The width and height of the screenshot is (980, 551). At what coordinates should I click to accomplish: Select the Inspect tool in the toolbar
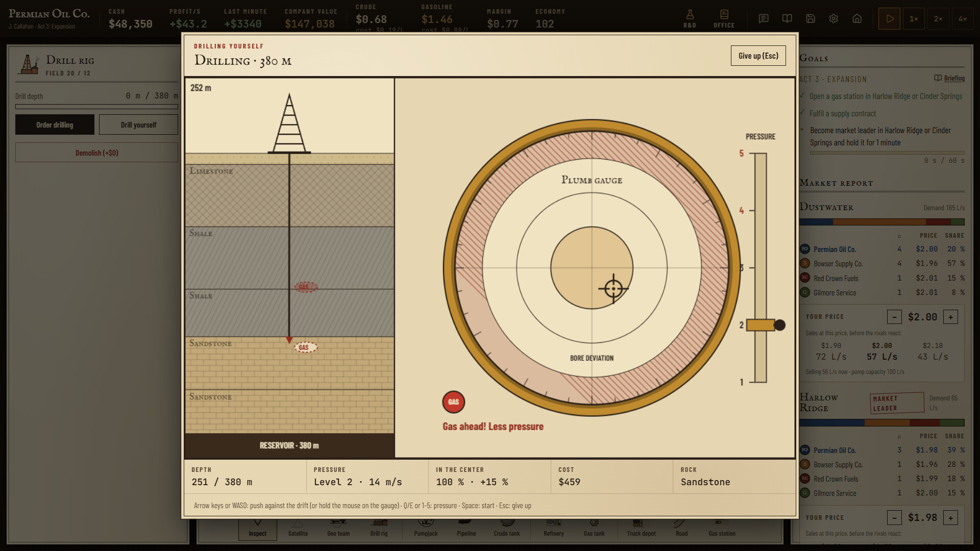click(257, 528)
